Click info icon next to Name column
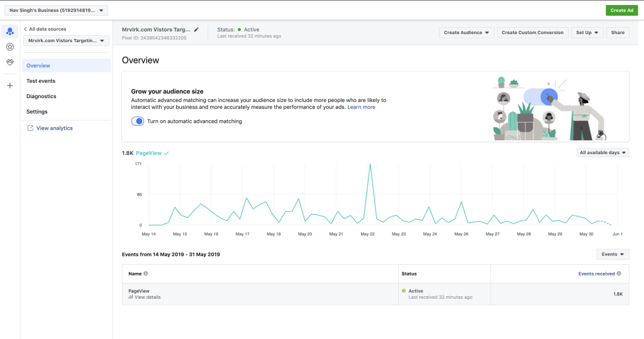The height and width of the screenshot is (339, 644). point(146,273)
